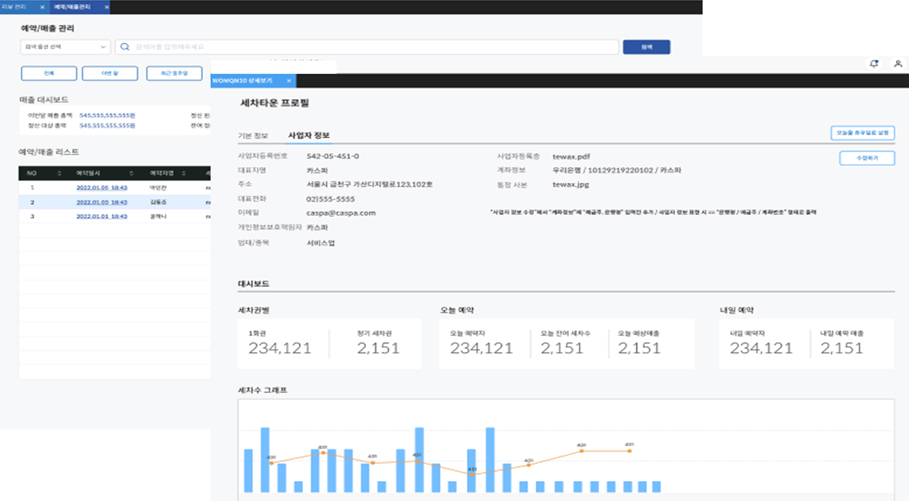Close the 예약/매출관리 tab with its x
The width and height of the screenshot is (909, 501).
(x=107, y=7)
